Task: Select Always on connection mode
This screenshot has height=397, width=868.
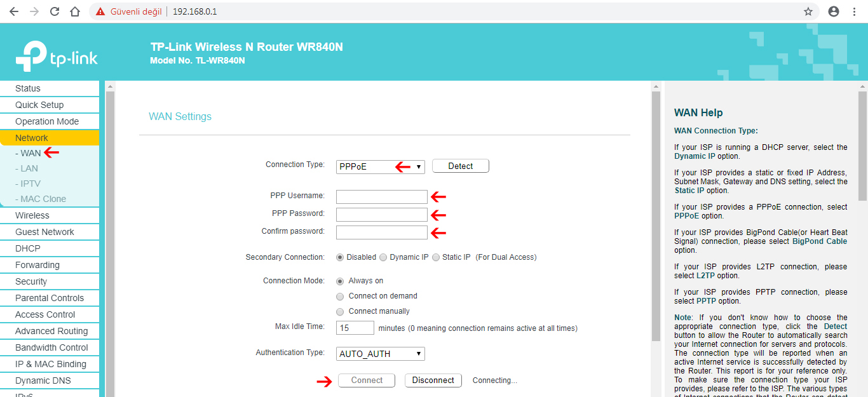Action: coord(340,281)
